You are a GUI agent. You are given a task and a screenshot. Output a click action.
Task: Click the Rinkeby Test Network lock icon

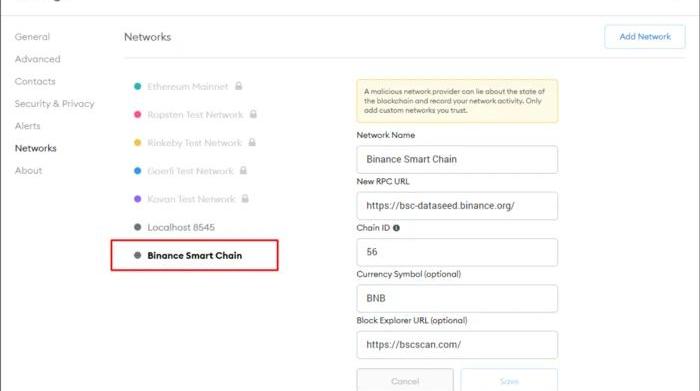tap(252, 142)
